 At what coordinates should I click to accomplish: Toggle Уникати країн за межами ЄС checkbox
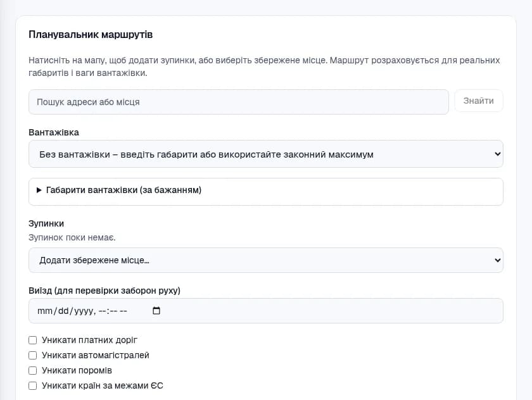32,386
